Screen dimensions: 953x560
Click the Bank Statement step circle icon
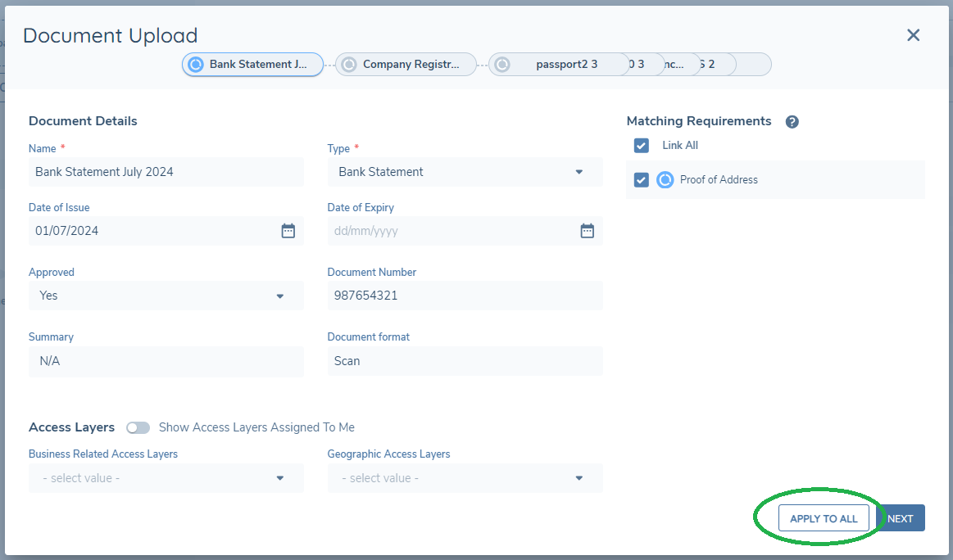[x=196, y=65]
